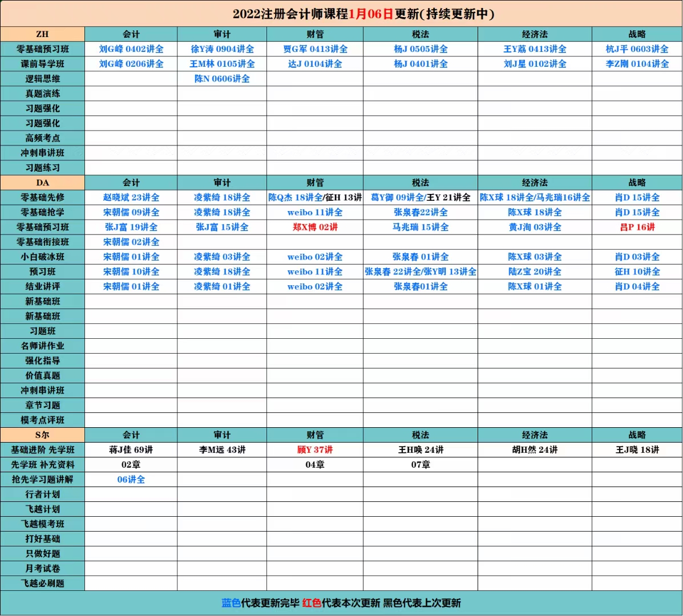The width and height of the screenshot is (683, 616).
Task: Open the red 郑X博 02讲 entry
Action: click(x=315, y=227)
